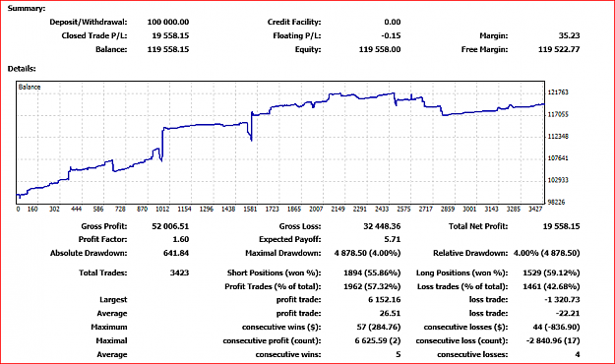The width and height of the screenshot is (615, 364).
Task: Click the Details heading
Action: click(22, 69)
